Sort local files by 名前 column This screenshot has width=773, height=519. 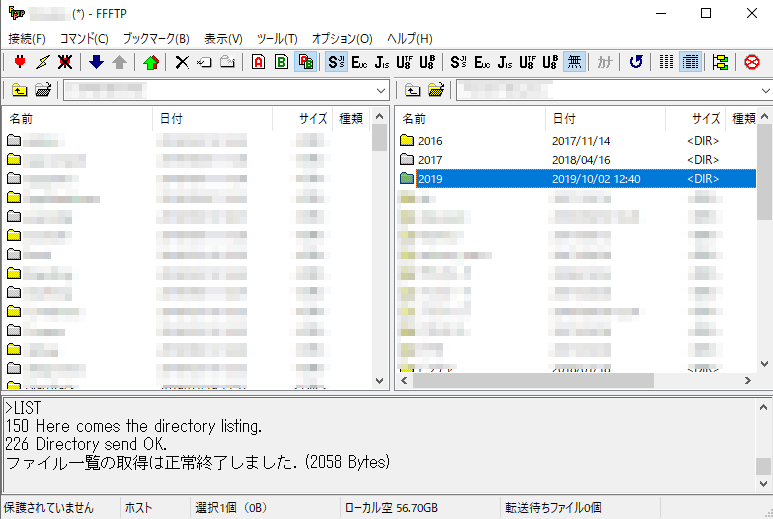[22, 118]
